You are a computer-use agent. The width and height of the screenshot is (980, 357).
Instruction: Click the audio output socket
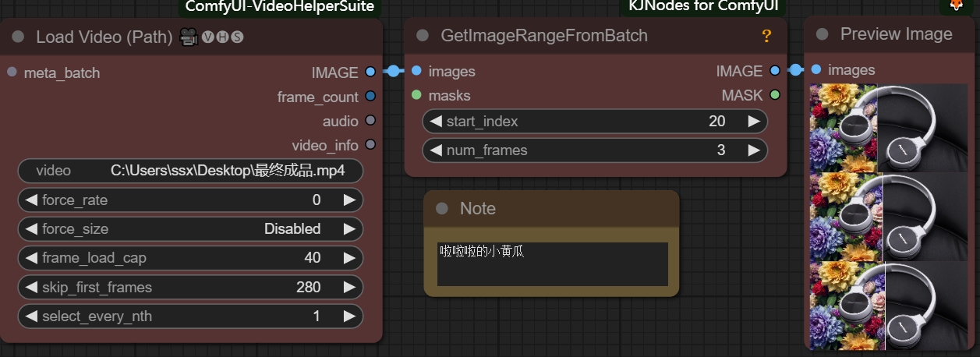pos(370,121)
